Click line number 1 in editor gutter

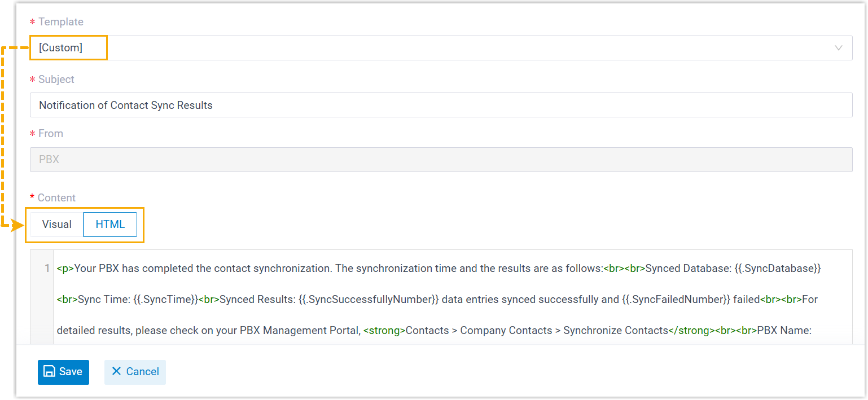[47, 269]
